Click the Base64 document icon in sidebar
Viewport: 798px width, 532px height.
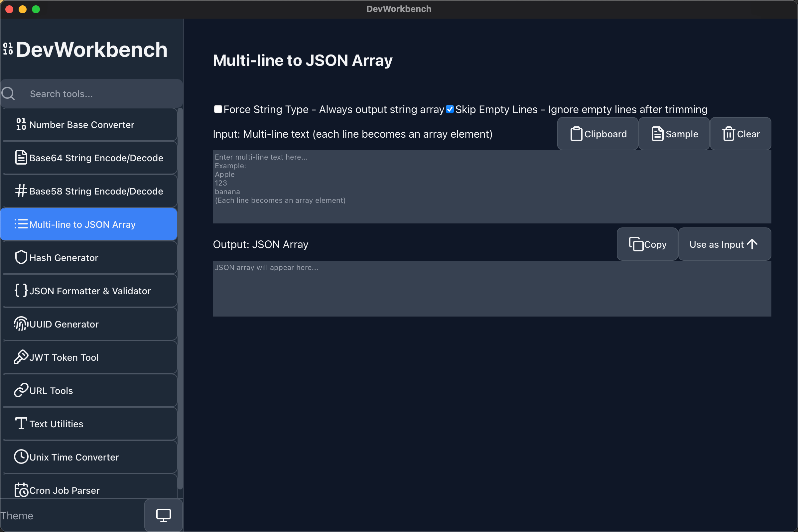[x=21, y=158]
